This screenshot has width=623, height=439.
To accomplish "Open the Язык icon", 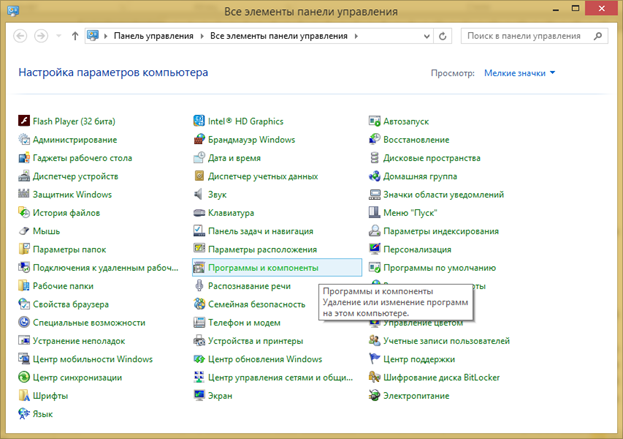I will pos(24,413).
